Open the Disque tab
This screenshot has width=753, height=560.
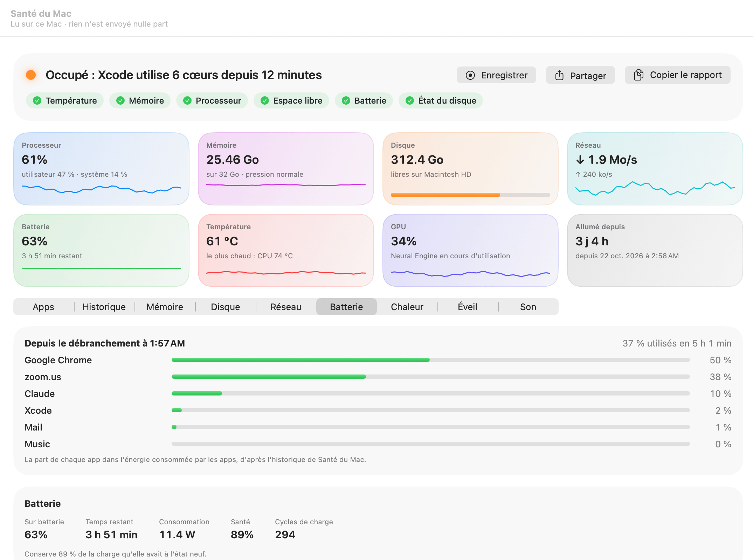(226, 307)
